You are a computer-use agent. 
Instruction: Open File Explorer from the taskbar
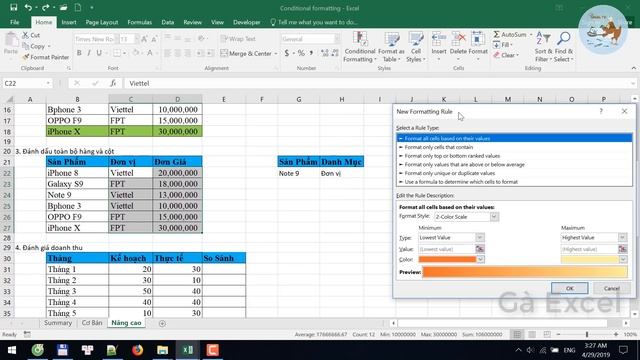(x=162, y=350)
